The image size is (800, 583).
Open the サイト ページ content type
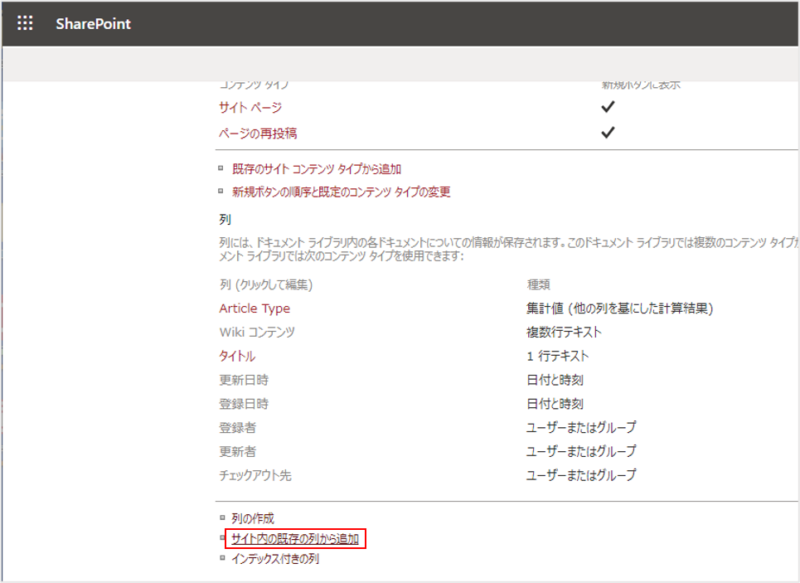click(250, 107)
